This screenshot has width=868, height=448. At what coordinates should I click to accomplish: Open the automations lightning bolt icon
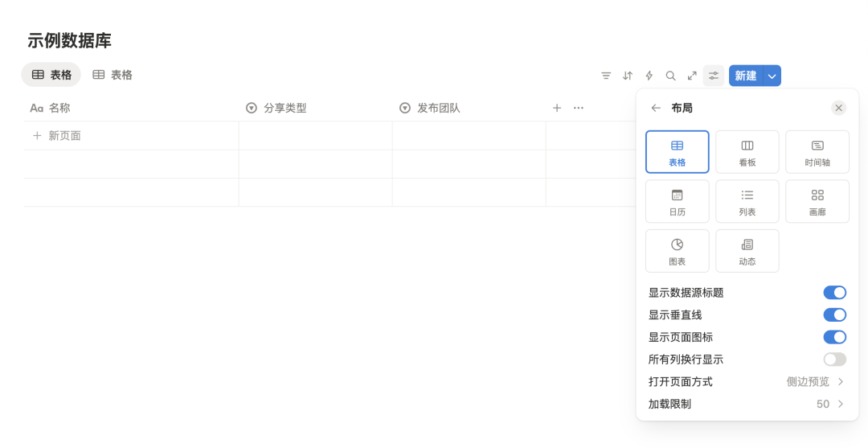[649, 76]
